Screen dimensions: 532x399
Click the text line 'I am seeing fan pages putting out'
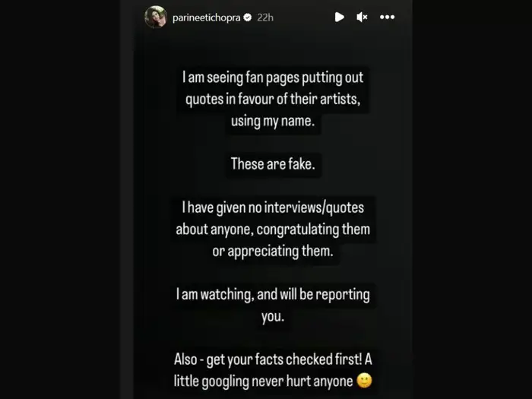pyautogui.click(x=273, y=78)
